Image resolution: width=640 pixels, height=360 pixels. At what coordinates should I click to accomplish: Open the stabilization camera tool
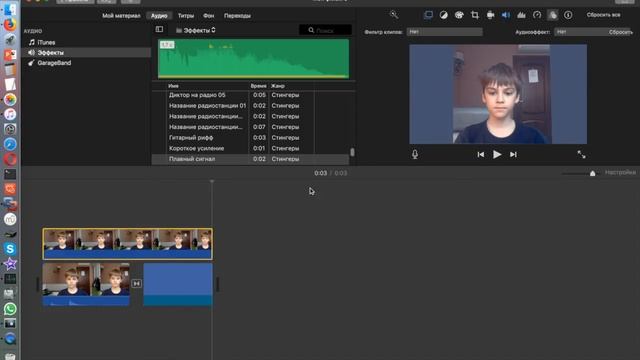point(490,15)
